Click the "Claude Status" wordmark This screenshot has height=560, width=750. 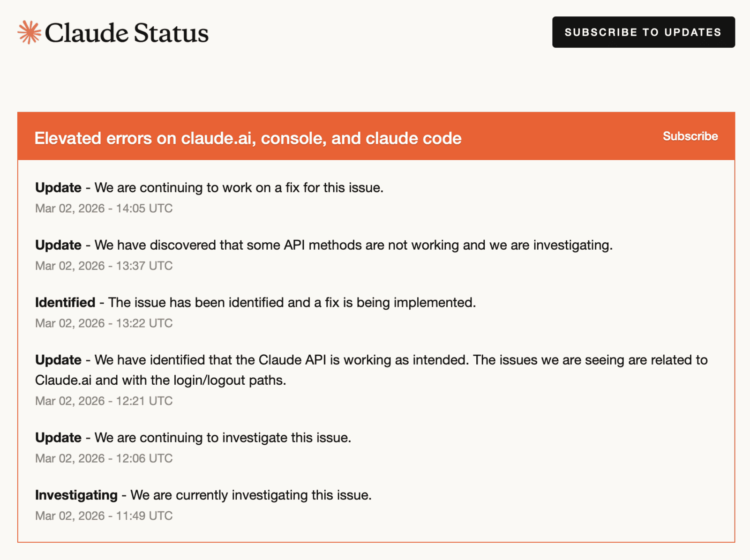pyautogui.click(x=127, y=33)
